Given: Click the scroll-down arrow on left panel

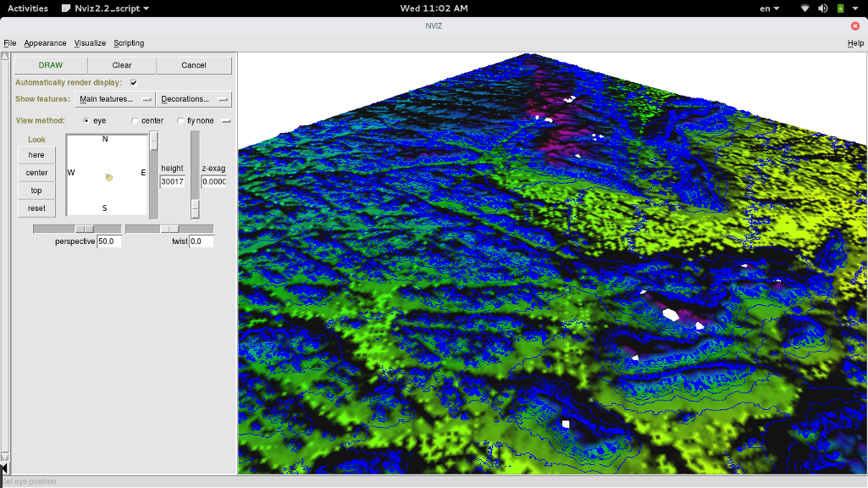Looking at the screenshot, I should click(5, 457).
